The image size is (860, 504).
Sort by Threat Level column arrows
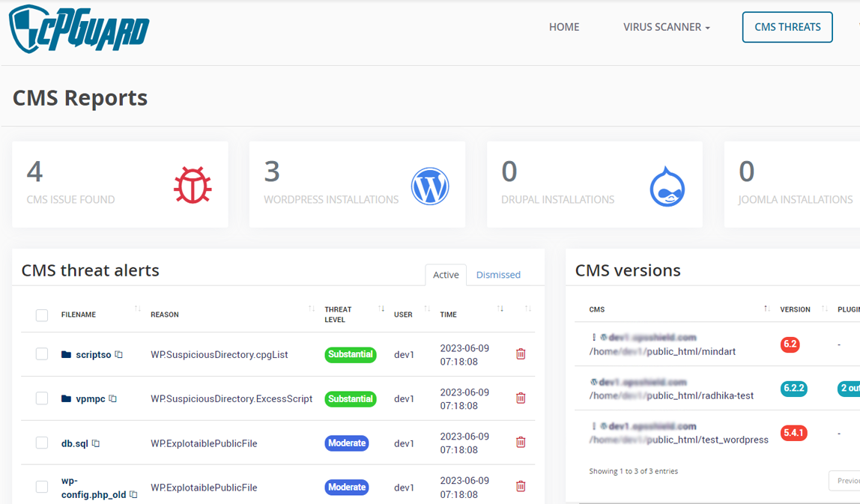[x=381, y=309]
